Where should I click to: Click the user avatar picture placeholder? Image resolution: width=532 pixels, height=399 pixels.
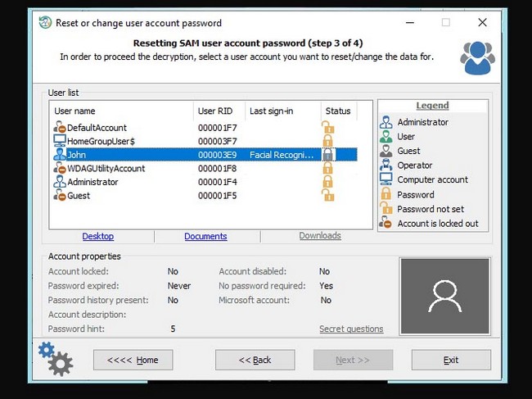tap(444, 297)
